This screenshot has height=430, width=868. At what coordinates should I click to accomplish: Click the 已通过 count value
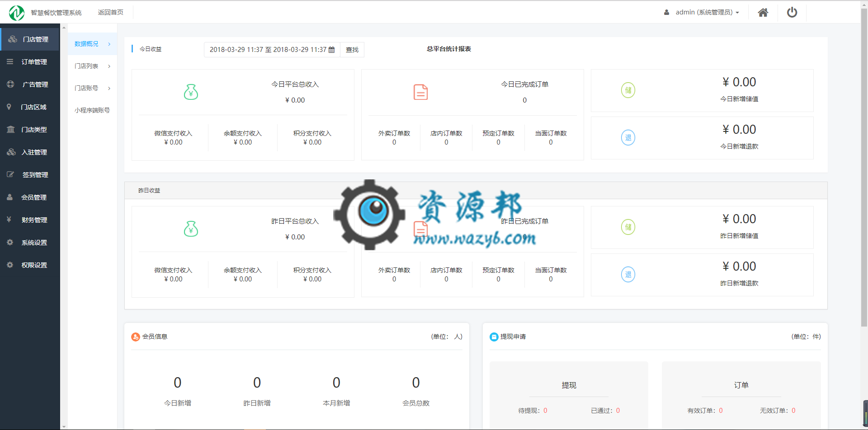click(x=618, y=411)
